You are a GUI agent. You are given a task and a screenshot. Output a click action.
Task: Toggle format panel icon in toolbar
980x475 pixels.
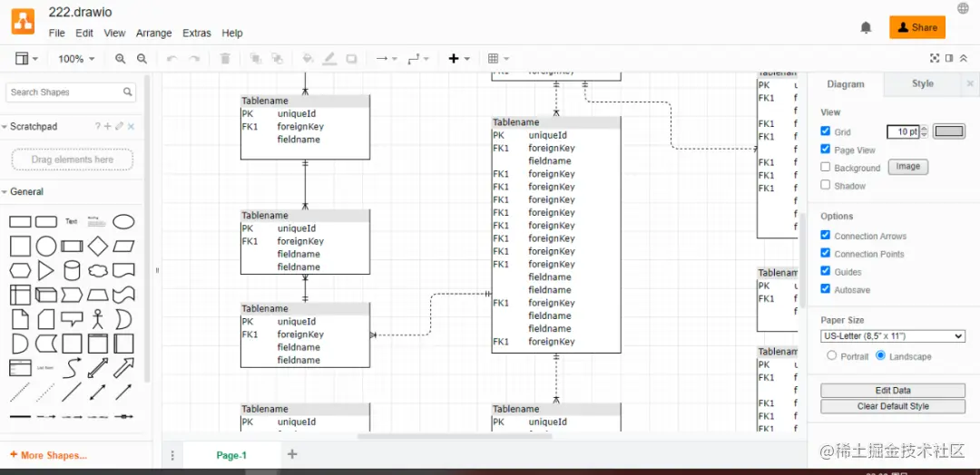pos(949,58)
